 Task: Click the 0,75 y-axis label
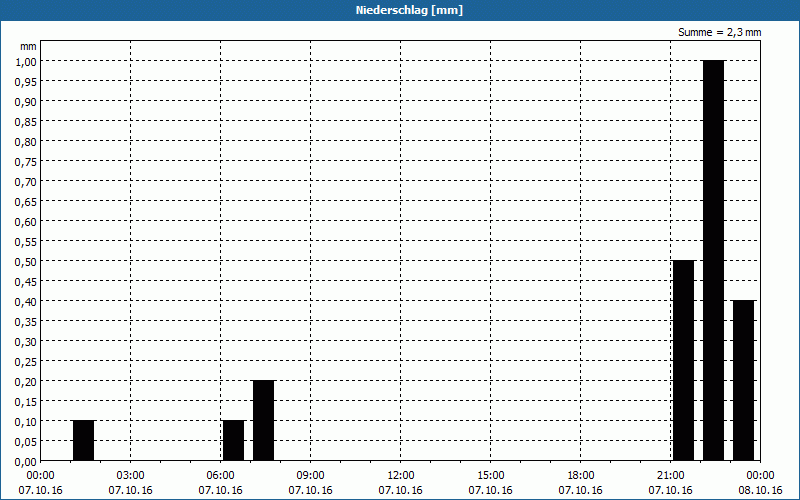26,161
